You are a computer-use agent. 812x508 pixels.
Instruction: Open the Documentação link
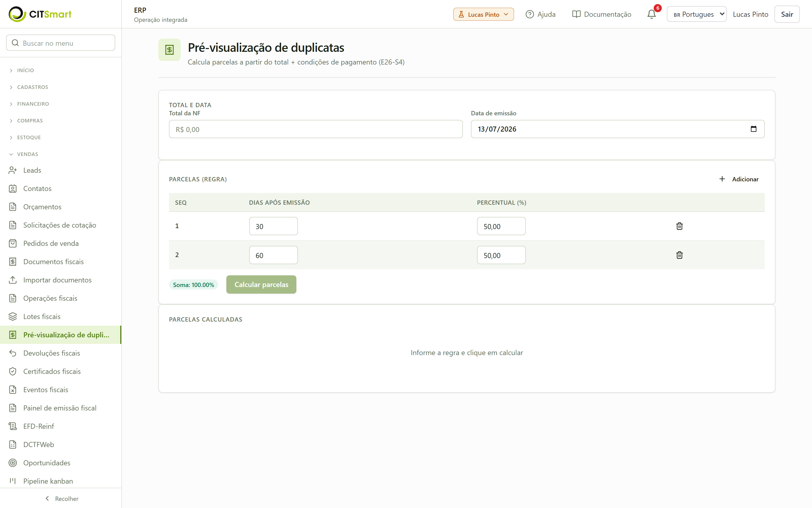pyautogui.click(x=602, y=14)
